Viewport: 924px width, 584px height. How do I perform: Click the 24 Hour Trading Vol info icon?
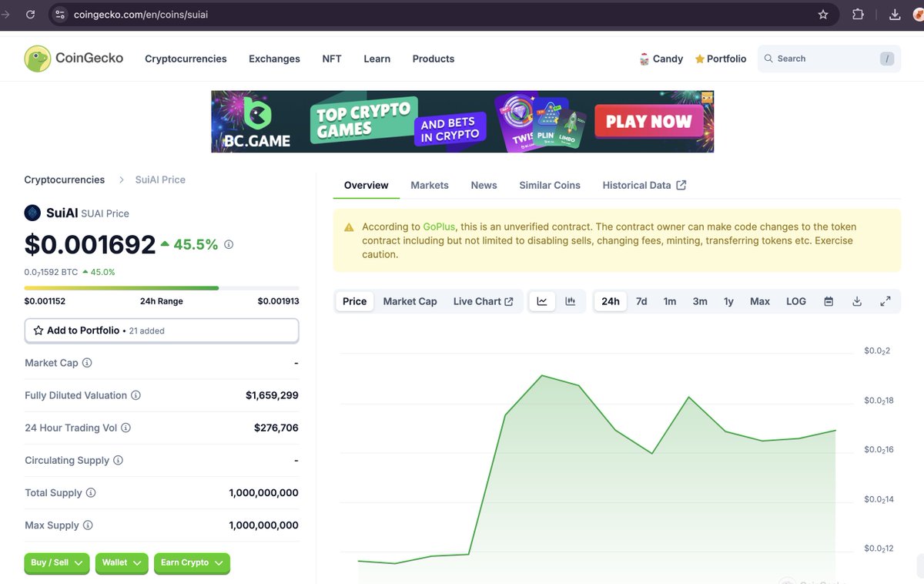(x=126, y=428)
